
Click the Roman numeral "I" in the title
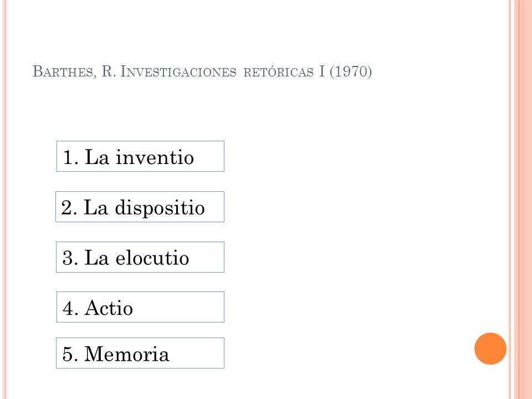[x=321, y=71]
